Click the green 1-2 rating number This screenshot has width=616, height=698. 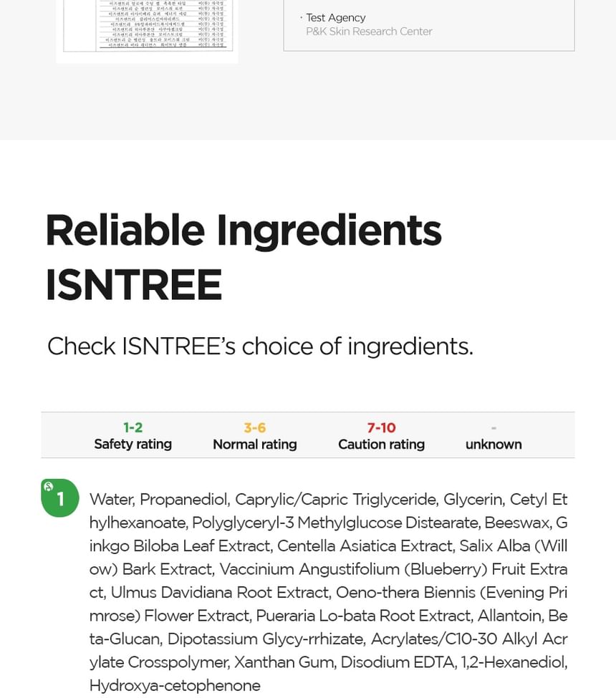click(133, 427)
